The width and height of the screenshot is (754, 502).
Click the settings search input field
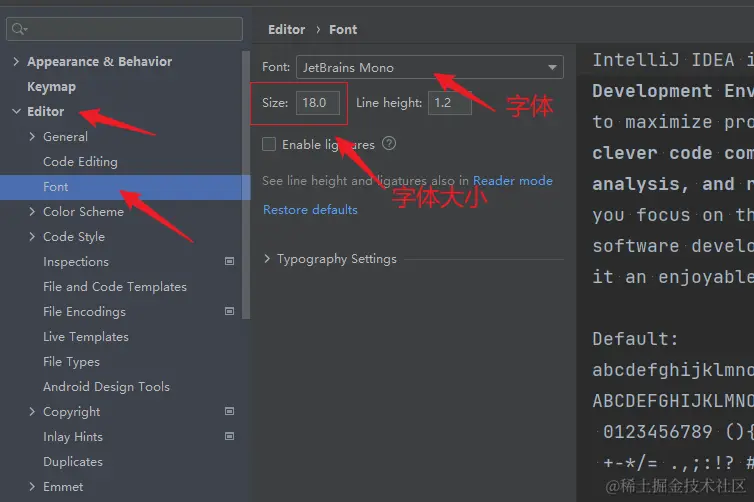[x=125, y=29]
